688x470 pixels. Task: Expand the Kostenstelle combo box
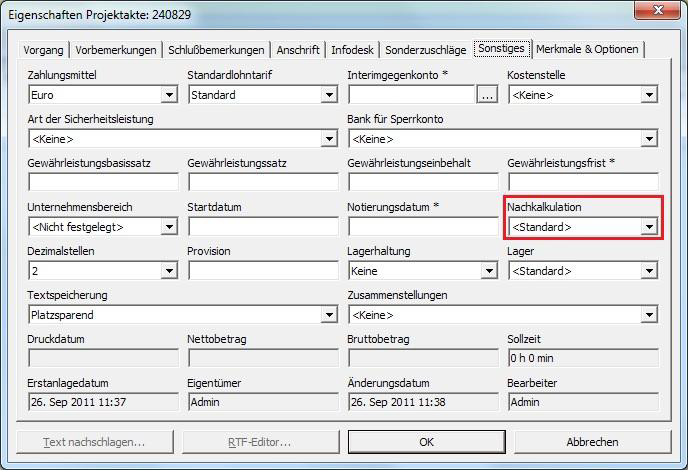click(x=649, y=95)
